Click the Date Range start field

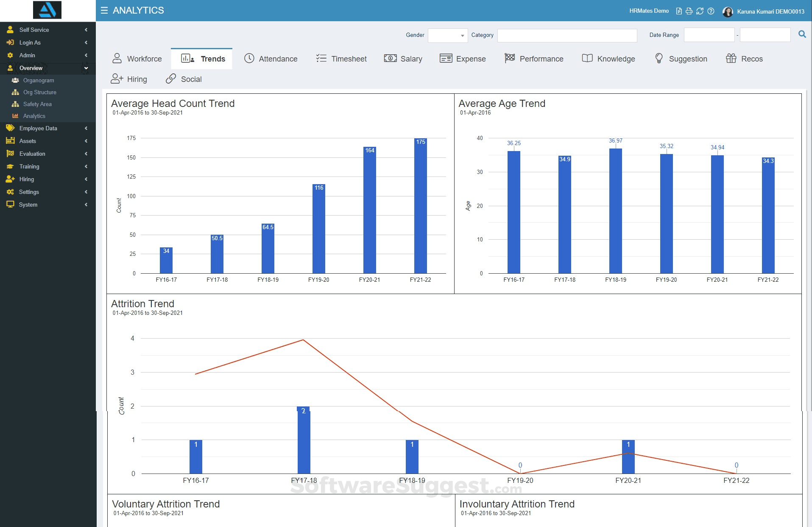709,35
